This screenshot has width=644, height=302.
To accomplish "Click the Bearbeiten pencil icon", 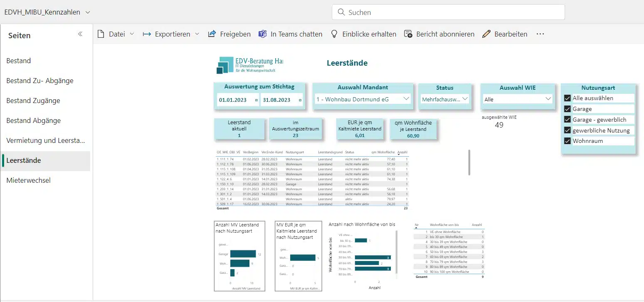I will (x=486, y=34).
